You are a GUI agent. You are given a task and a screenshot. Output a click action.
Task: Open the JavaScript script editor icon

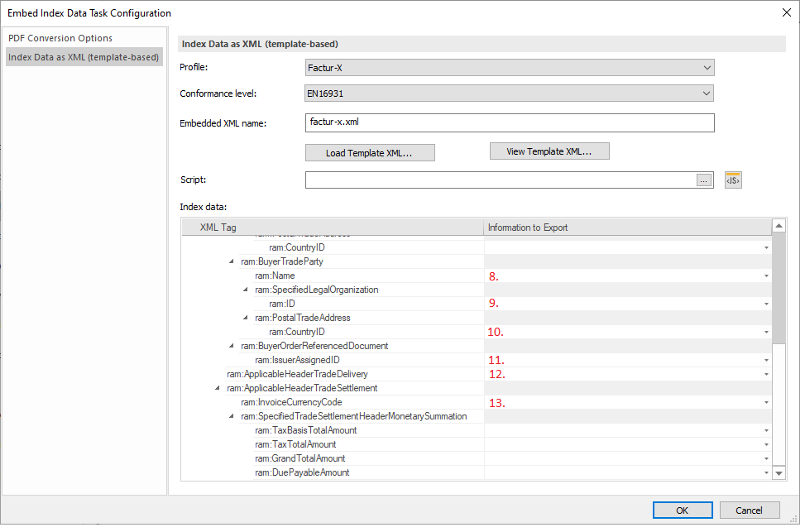733,180
